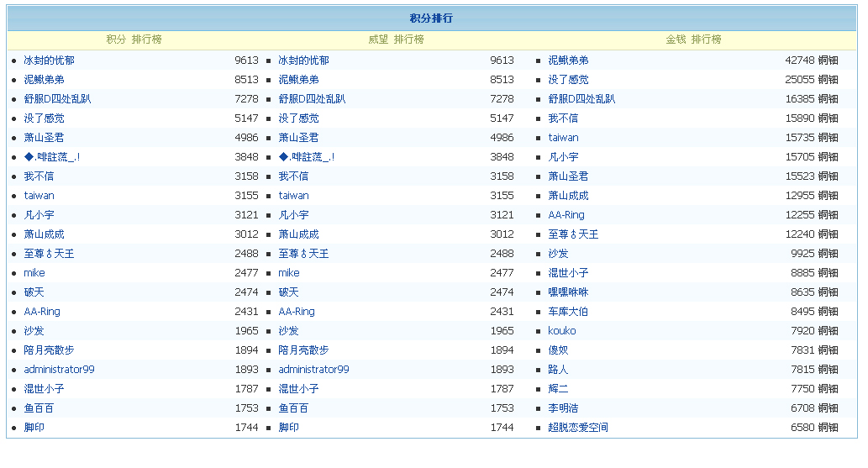Select AA-Ring in the 金钱 ranking column
This screenshot has width=868, height=468.
(566, 215)
